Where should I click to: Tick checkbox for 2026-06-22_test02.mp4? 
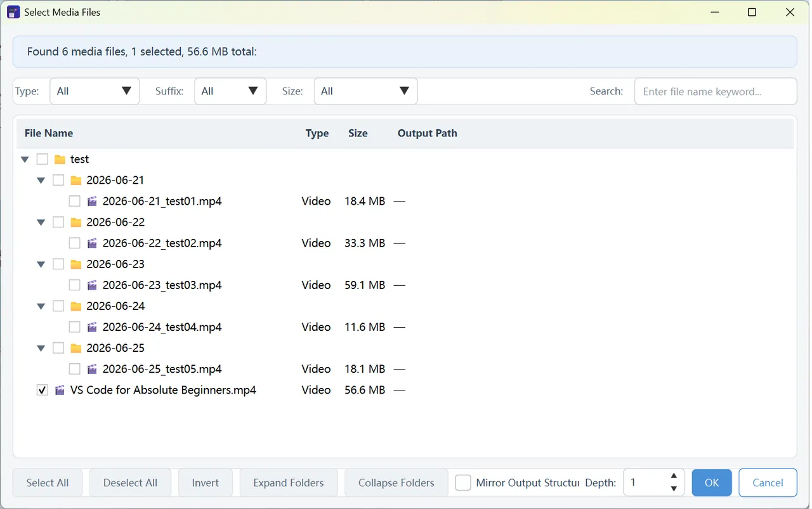click(x=74, y=243)
